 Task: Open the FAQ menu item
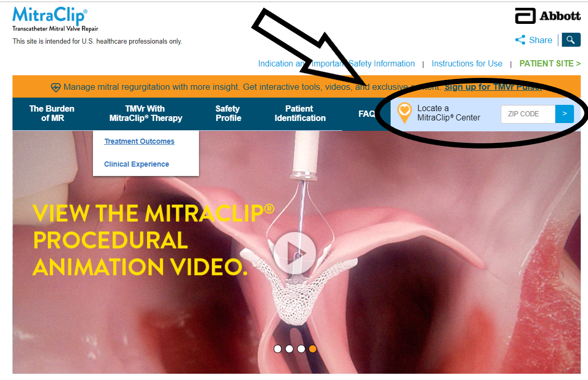point(366,114)
